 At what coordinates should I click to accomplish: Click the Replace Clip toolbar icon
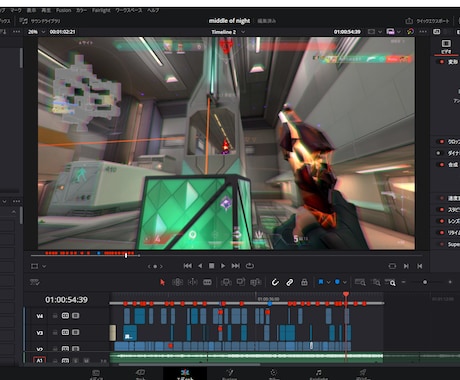tap(256, 282)
